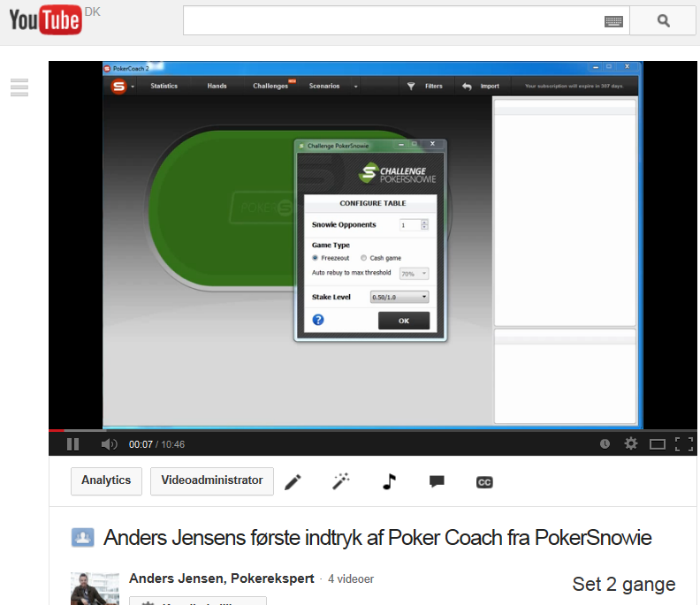
Task: Click the blue help question mark
Action: pyautogui.click(x=318, y=320)
